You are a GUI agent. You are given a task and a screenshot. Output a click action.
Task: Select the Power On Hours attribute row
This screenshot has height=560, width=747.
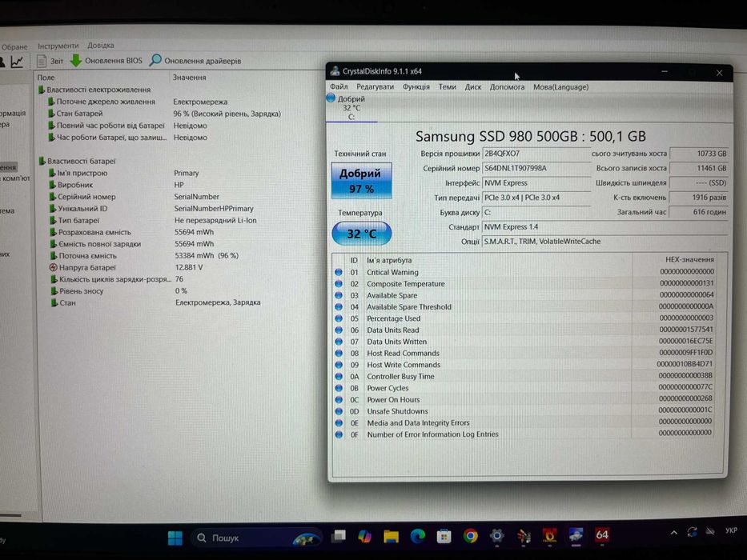[526, 399]
